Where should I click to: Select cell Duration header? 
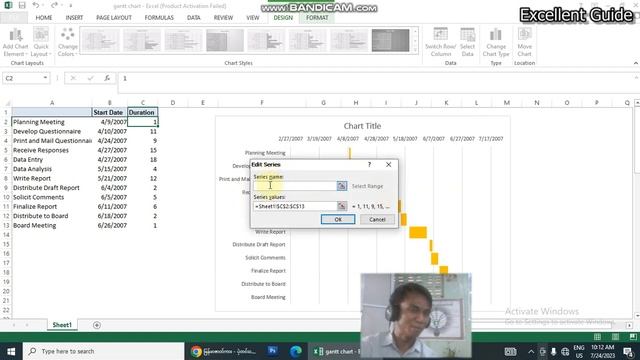tap(142, 112)
